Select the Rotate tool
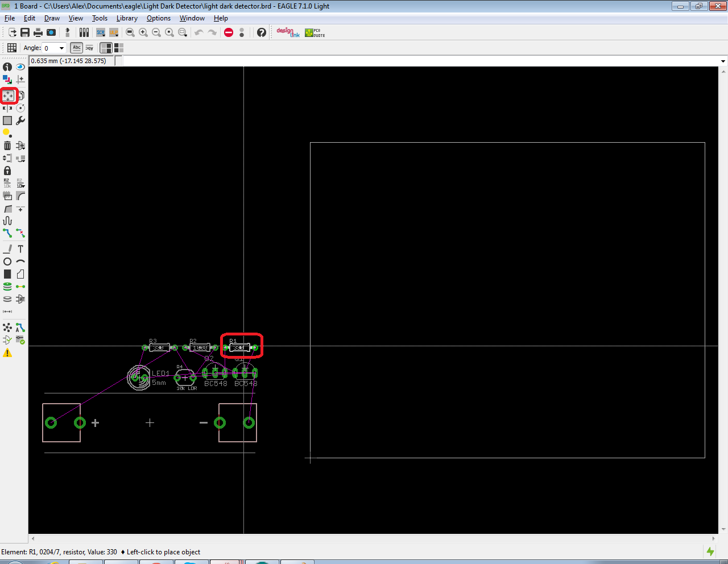 (20, 107)
